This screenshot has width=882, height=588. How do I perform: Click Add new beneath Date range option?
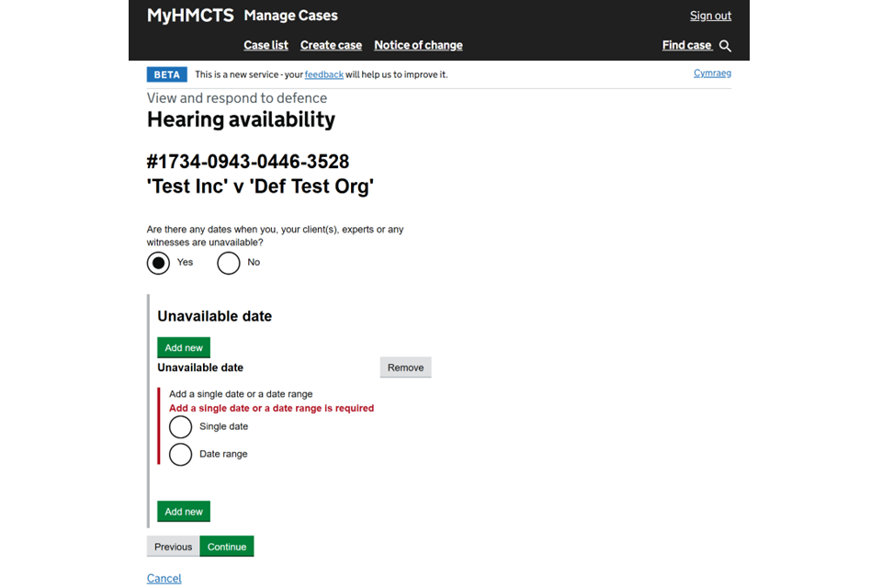[x=184, y=512]
